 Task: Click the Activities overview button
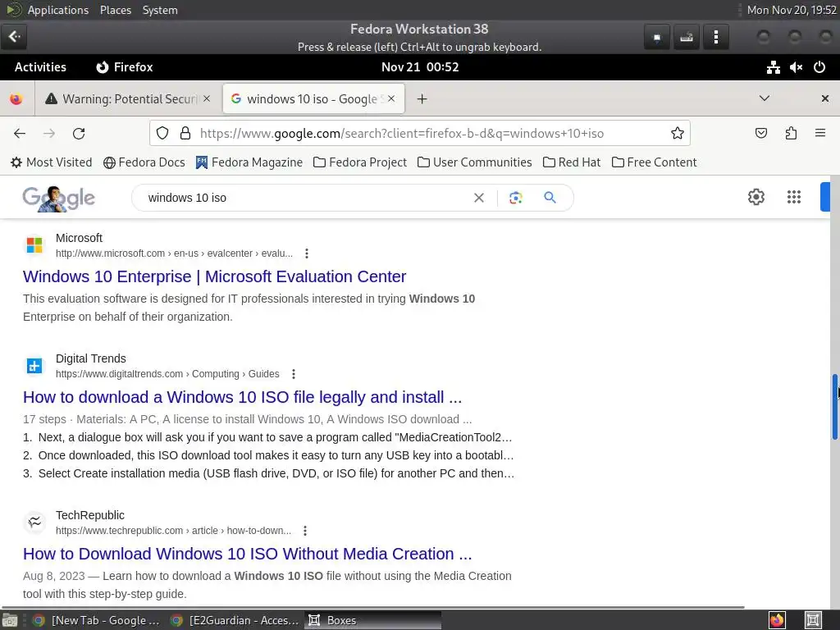pos(41,67)
